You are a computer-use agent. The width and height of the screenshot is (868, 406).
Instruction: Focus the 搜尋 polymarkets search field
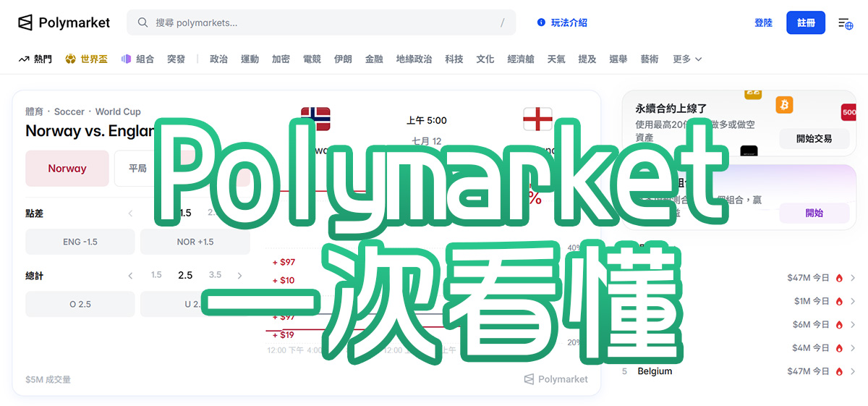(x=321, y=22)
